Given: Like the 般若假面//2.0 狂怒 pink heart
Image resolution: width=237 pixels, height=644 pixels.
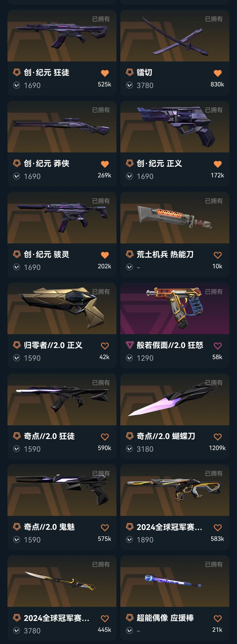Looking at the screenshot, I should [218, 346].
